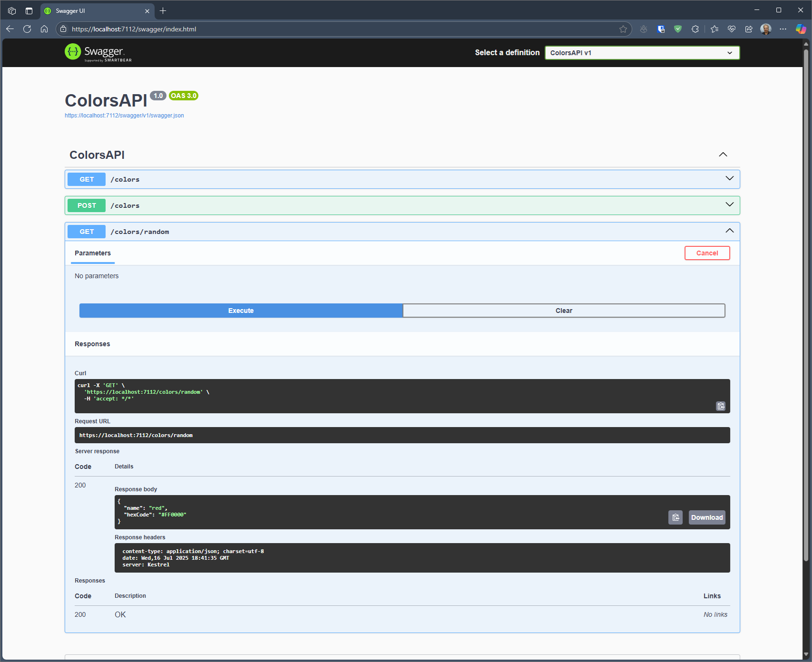Open the swagger.json link
Image resolution: width=812 pixels, height=662 pixels.
pos(124,116)
